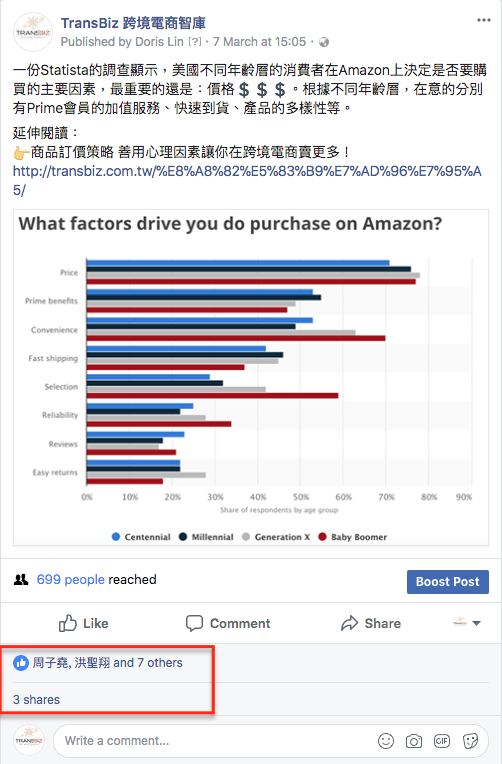Click the blue like reaction icon
This screenshot has width=502, height=764.
pyautogui.click(x=21, y=663)
